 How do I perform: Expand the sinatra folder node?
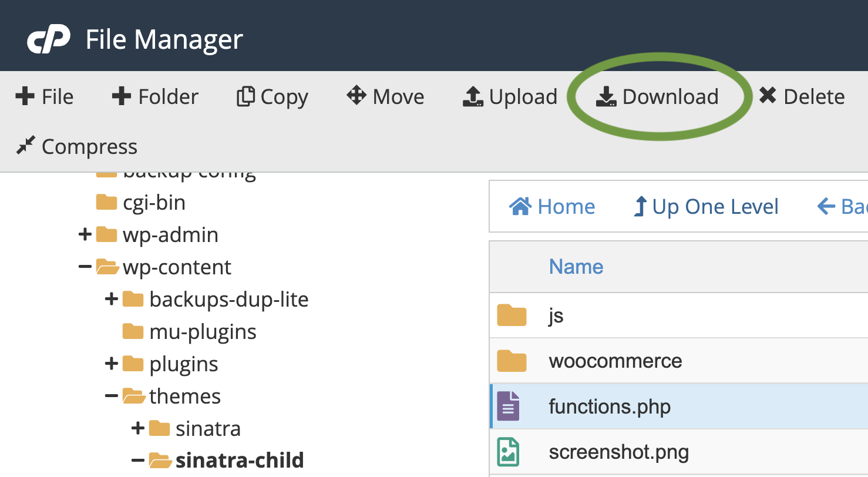(138, 429)
